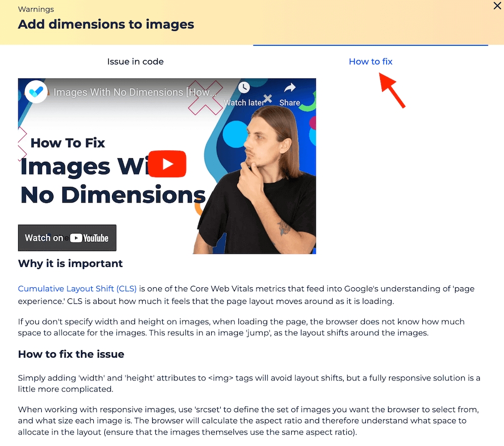Switch to the Issue in code tab

[135, 61]
